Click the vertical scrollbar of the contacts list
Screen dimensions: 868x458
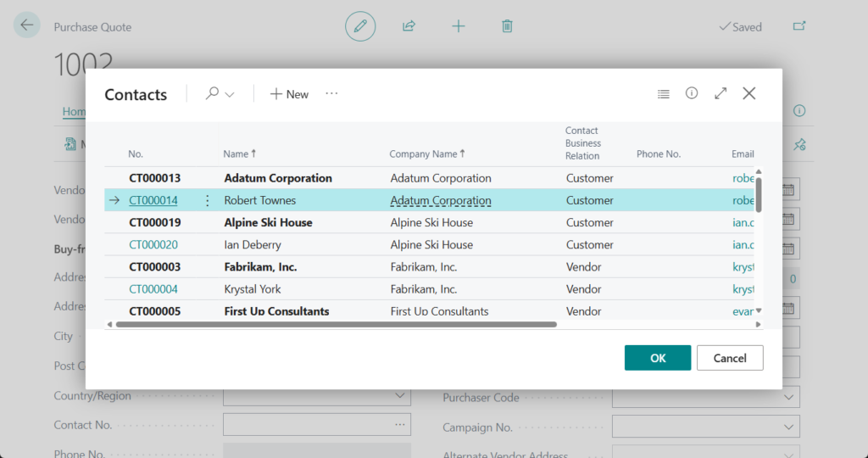coord(759,195)
